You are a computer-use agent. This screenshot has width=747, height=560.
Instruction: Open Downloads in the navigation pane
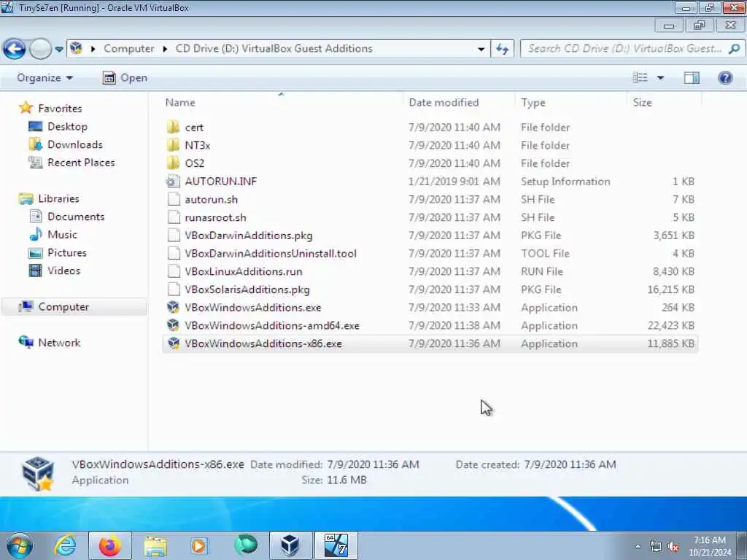click(75, 145)
